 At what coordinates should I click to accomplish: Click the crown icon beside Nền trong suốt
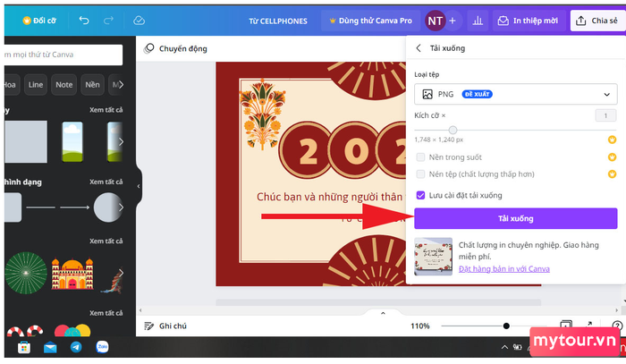pos(612,157)
